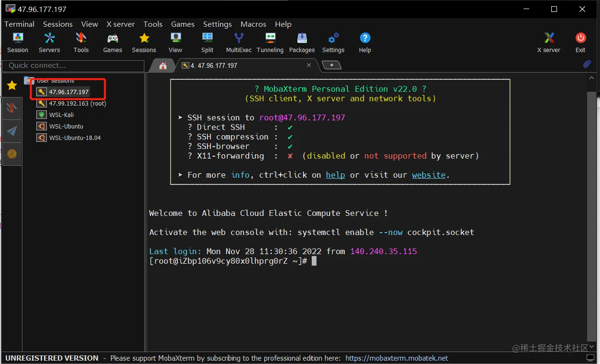Click the 140.240.35.115 IP address
The width and height of the screenshot is (600, 364).
click(383, 251)
